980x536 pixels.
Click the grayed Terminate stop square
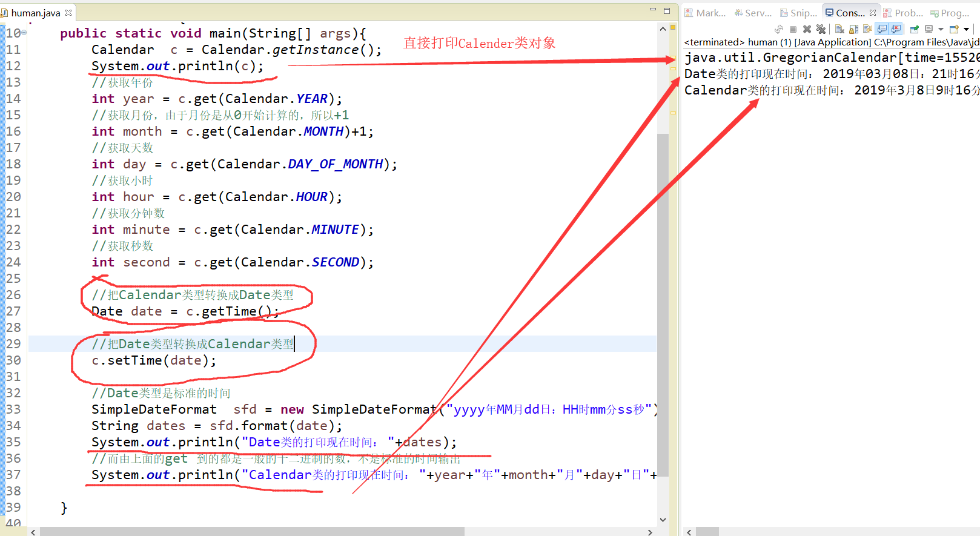(x=793, y=29)
